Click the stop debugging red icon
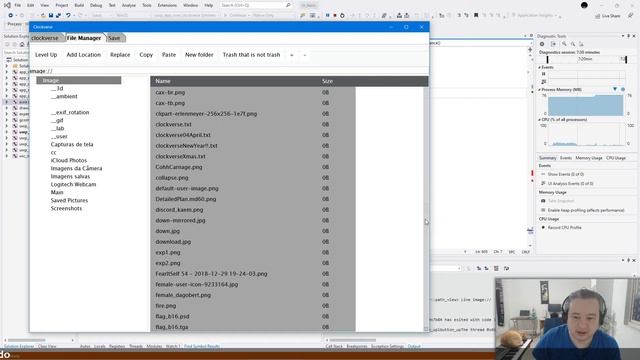This screenshot has width=640, height=360. point(335,16)
